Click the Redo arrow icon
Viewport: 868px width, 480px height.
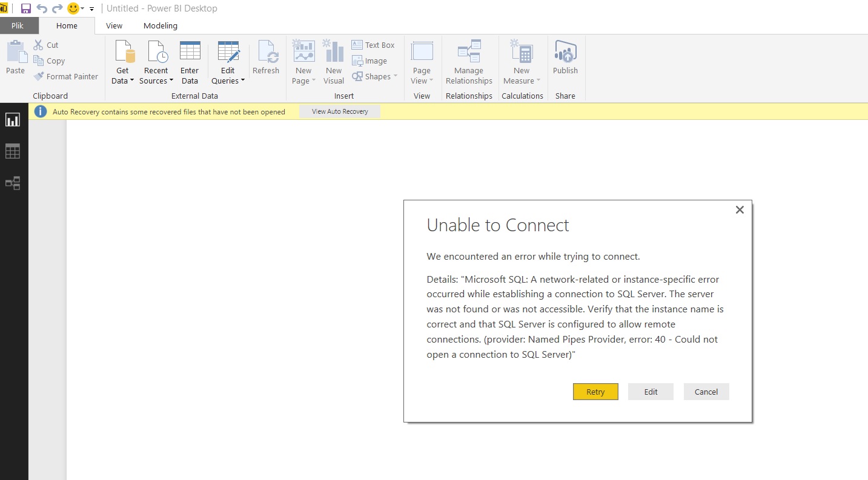click(x=58, y=8)
